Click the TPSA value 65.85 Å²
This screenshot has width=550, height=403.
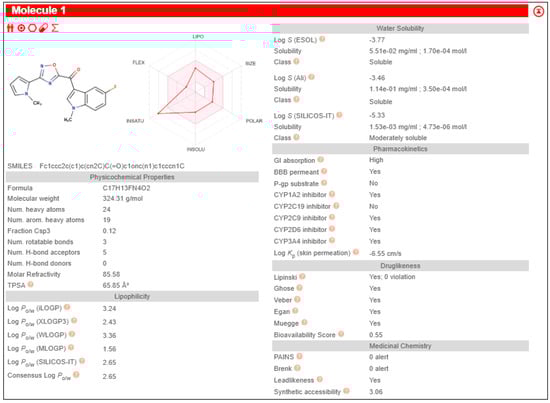click(116, 285)
